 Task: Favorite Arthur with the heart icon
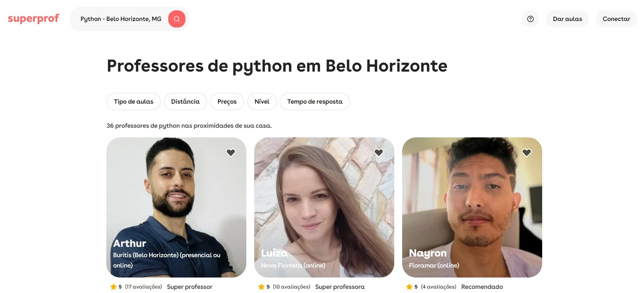[231, 153]
